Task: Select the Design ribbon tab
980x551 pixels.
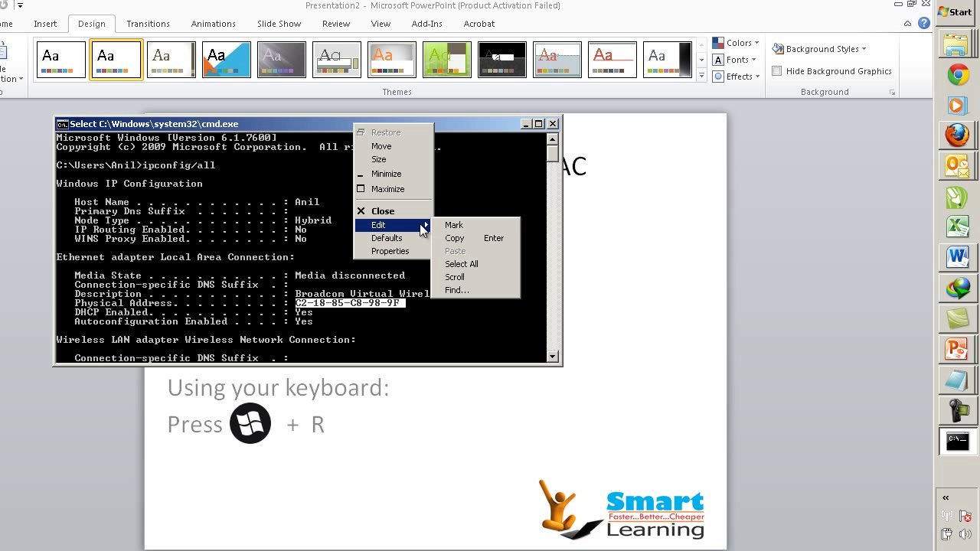Action: pyautogui.click(x=92, y=24)
